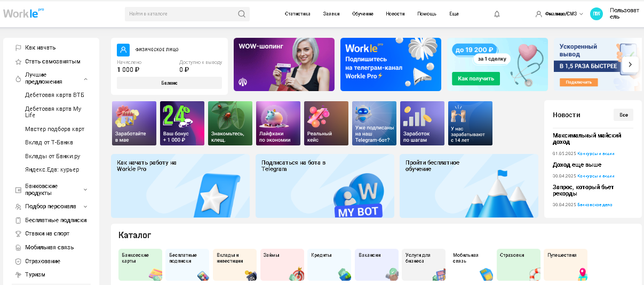Click the Workle Pro logo
Viewport: 644px width, 285px height.
tap(23, 13)
